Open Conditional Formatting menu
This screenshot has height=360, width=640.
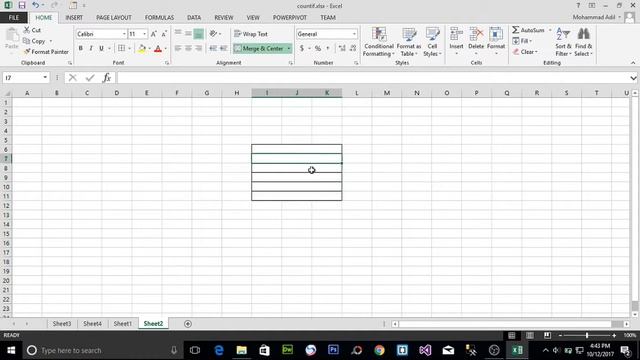pyautogui.click(x=379, y=42)
